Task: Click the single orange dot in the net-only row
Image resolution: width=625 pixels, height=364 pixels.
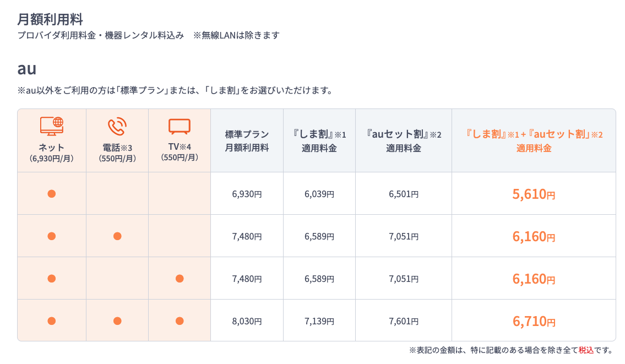Action: click(52, 194)
